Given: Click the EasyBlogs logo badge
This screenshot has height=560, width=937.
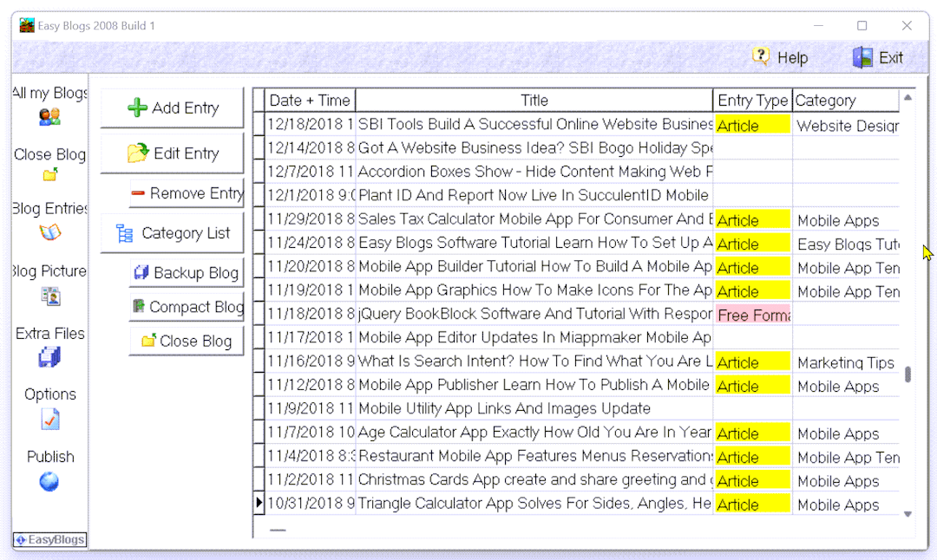Looking at the screenshot, I should tap(49, 540).
